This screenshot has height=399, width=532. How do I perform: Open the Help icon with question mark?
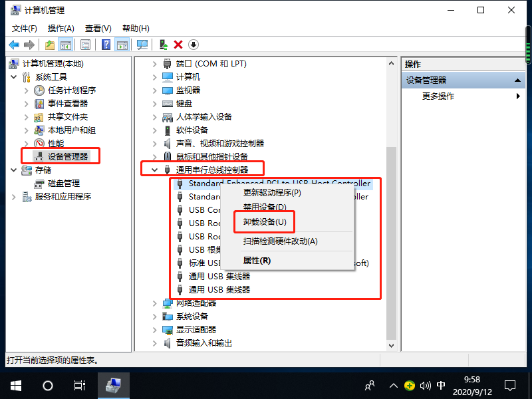pos(106,44)
